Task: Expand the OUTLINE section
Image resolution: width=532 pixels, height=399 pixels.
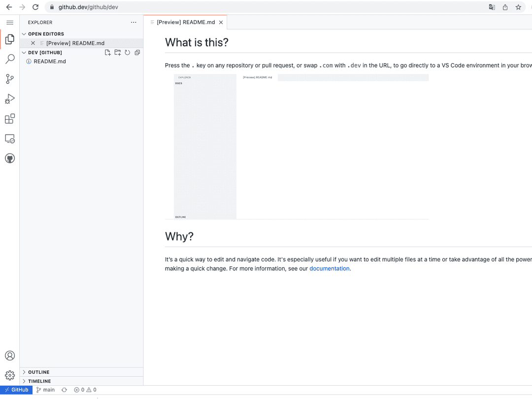Action: (39, 372)
